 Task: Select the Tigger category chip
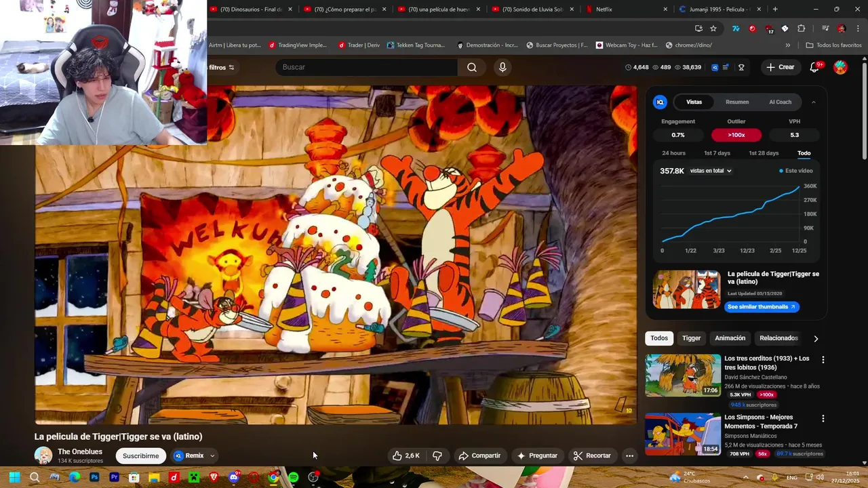pyautogui.click(x=691, y=338)
